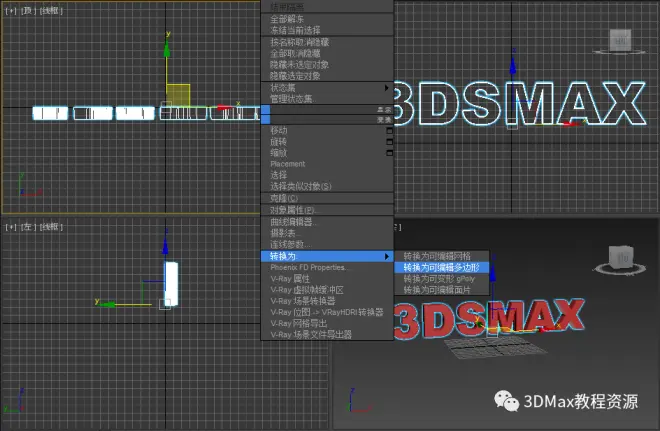Choose 转换为可编辑网格 in the submenu

tap(437, 256)
